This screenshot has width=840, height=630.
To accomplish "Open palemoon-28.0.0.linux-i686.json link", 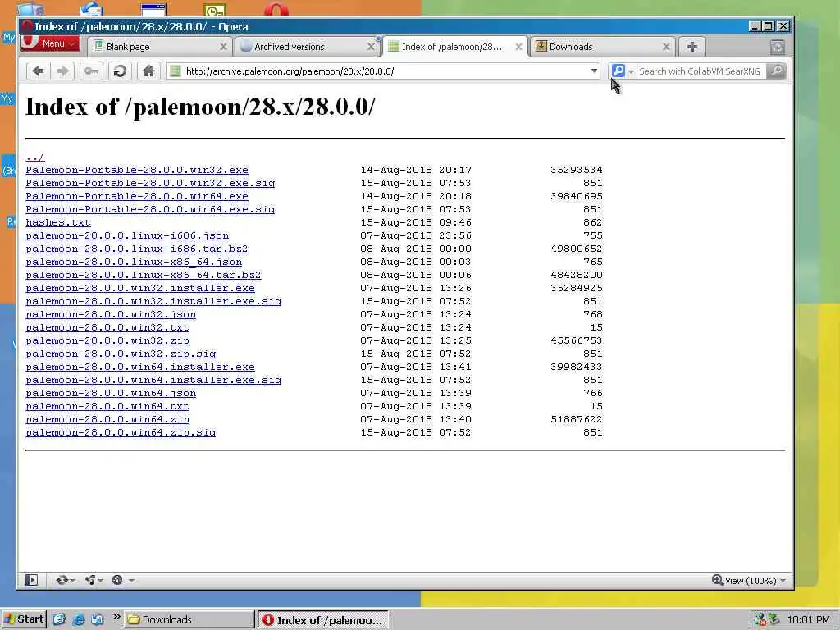I will [x=127, y=235].
